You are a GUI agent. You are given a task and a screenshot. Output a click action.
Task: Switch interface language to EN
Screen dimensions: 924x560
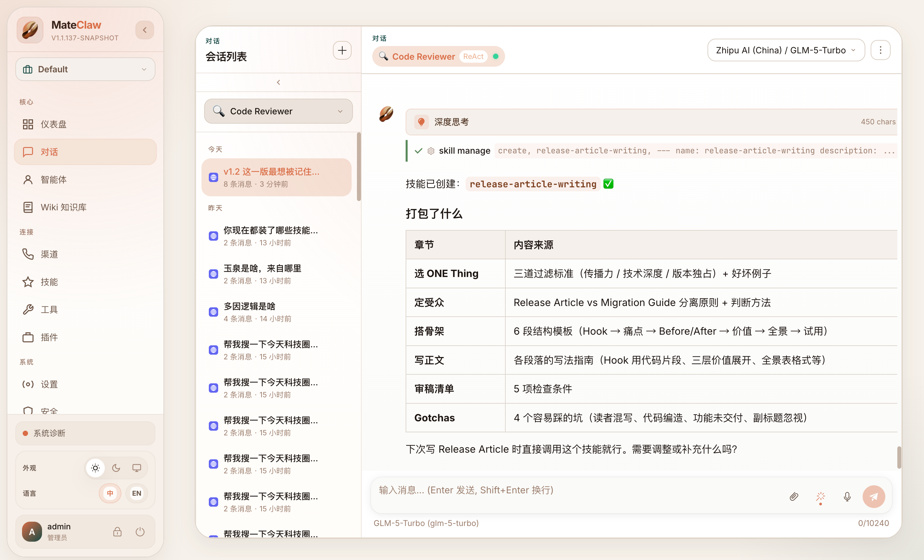(x=136, y=493)
